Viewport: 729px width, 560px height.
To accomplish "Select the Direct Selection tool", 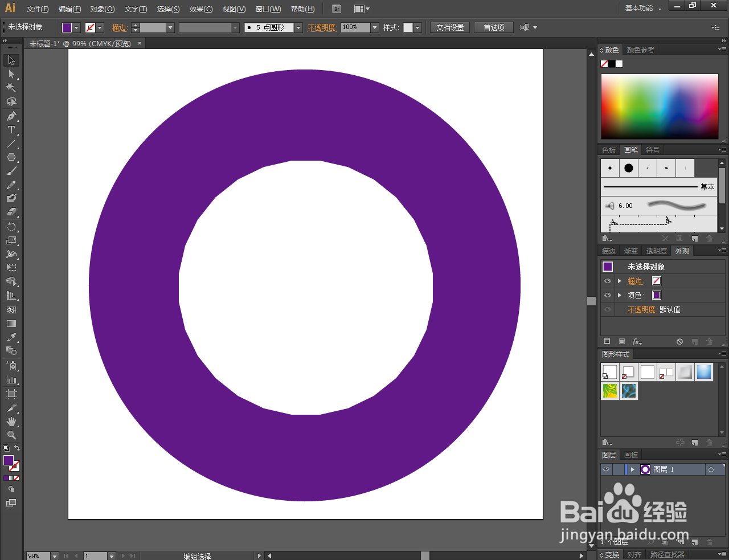I will pos(11,74).
